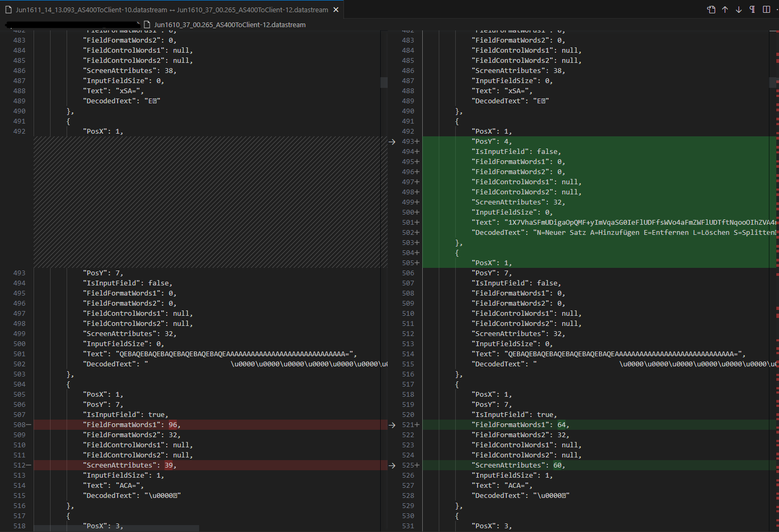Image resolution: width=779 pixels, height=532 pixels.
Task: Click the arrow next to line 525+
Action: 392,465
